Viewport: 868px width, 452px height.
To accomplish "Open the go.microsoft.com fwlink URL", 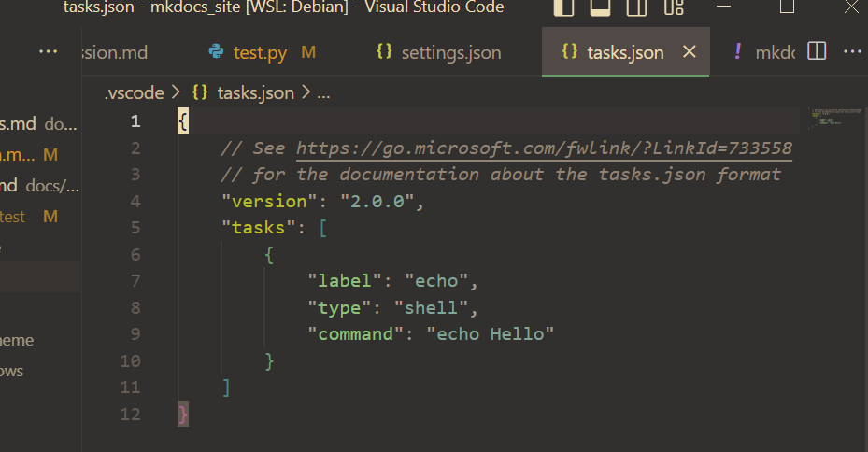I will (544, 148).
